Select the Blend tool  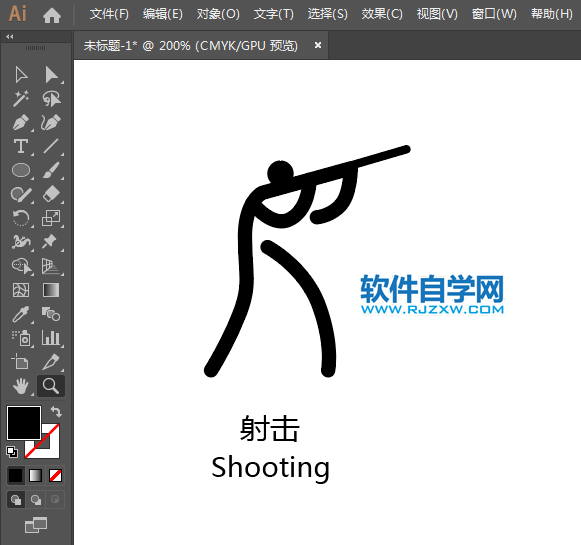(x=51, y=314)
